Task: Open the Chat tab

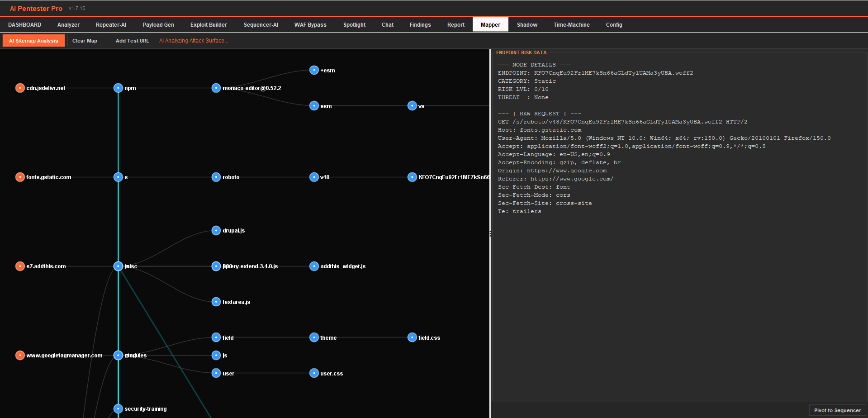Action: tap(387, 25)
